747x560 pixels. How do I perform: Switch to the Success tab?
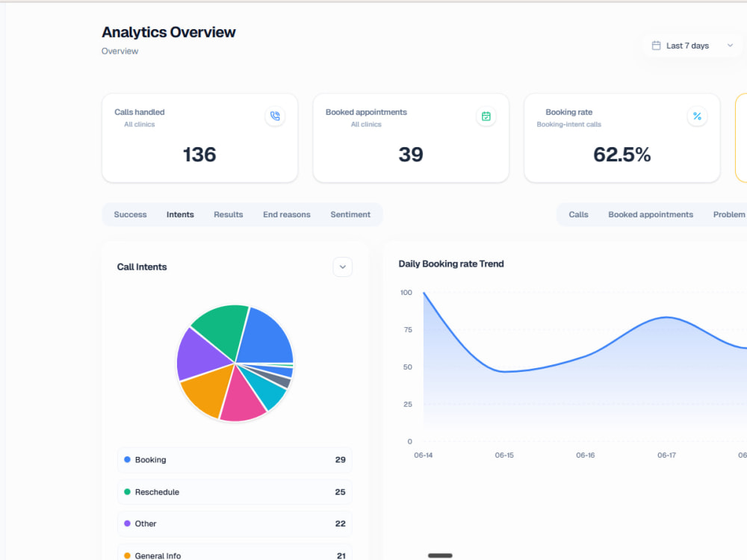[x=130, y=215]
